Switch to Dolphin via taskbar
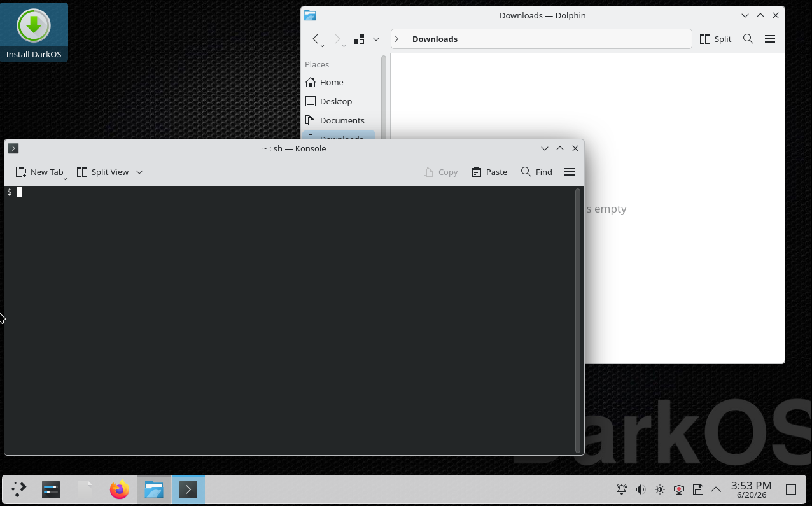The height and width of the screenshot is (506, 812). (154, 489)
